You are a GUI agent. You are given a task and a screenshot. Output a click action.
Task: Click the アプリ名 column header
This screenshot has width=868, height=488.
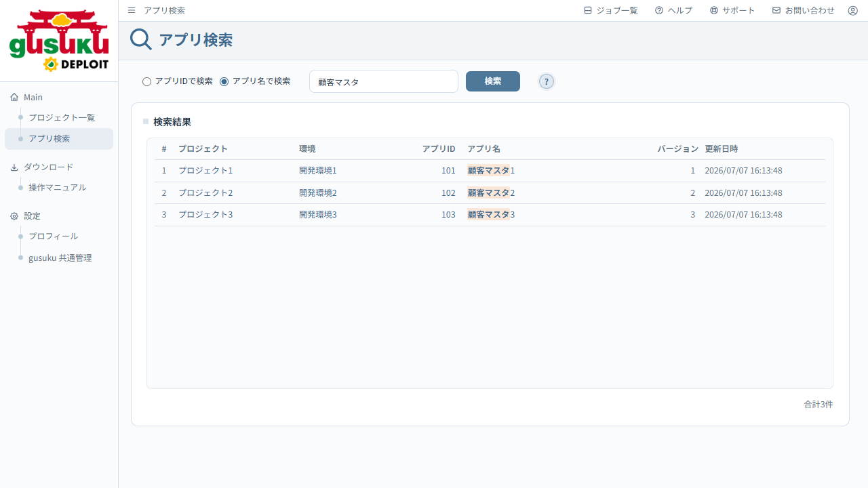pyautogui.click(x=484, y=148)
